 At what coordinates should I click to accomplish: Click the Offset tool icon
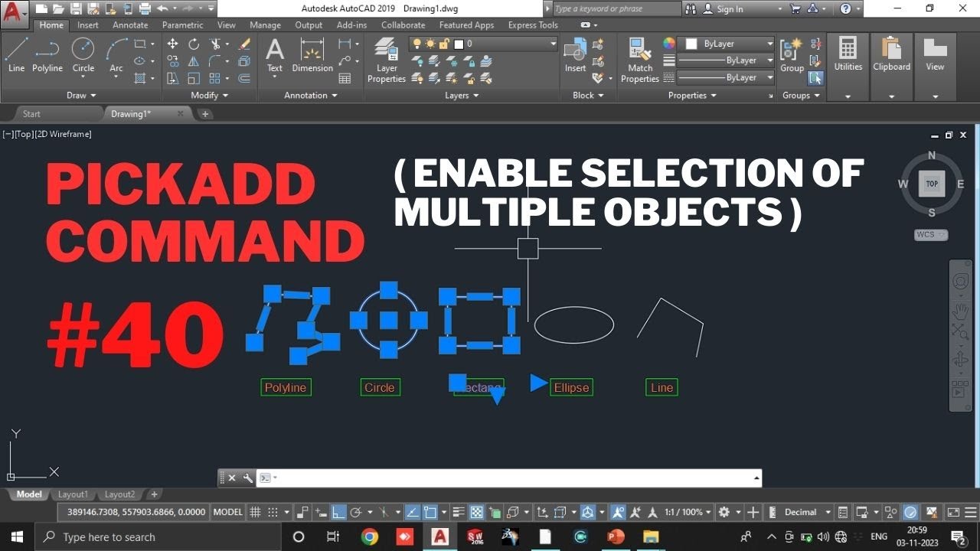[x=244, y=78]
